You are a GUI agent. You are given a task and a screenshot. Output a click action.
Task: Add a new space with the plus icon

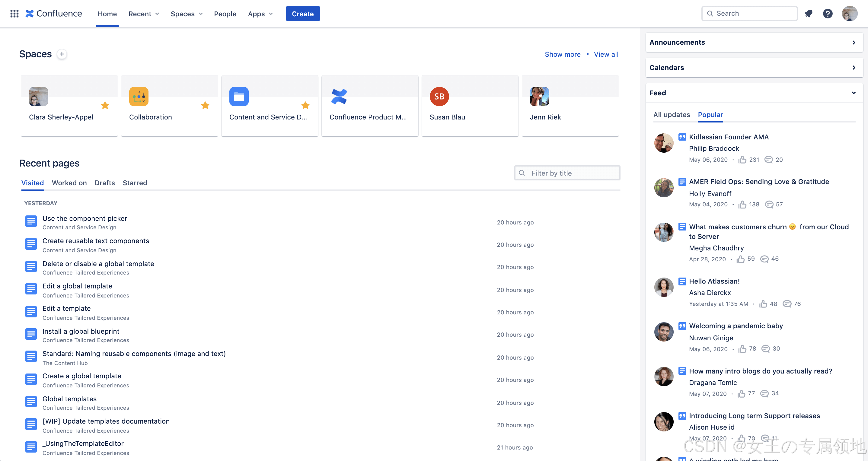(62, 54)
